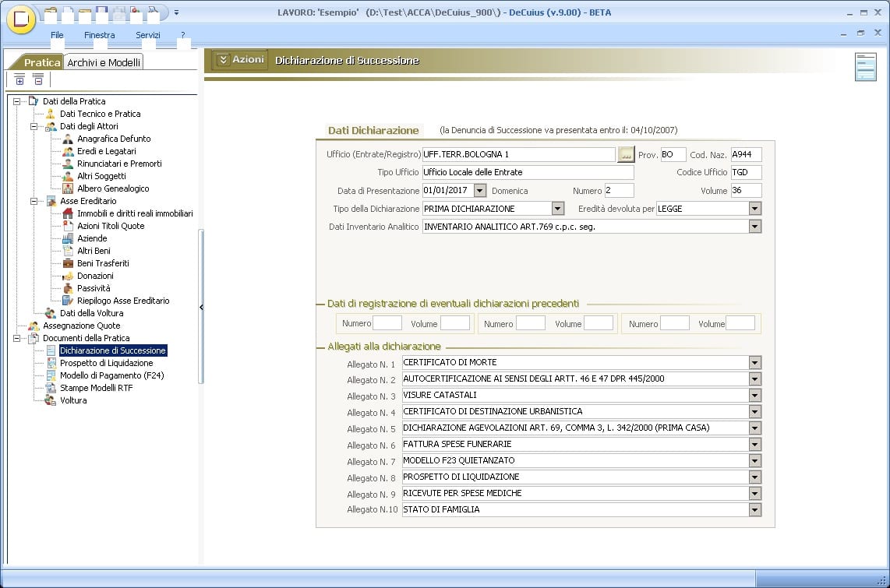Viewport: 890px width, 588px height.
Task: Click browse button next to Ufficio field
Action: click(x=626, y=154)
